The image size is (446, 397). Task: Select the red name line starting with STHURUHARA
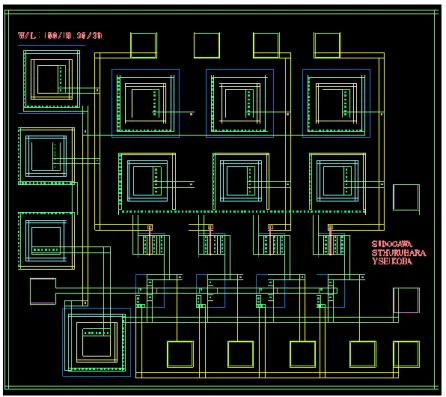pos(399,253)
